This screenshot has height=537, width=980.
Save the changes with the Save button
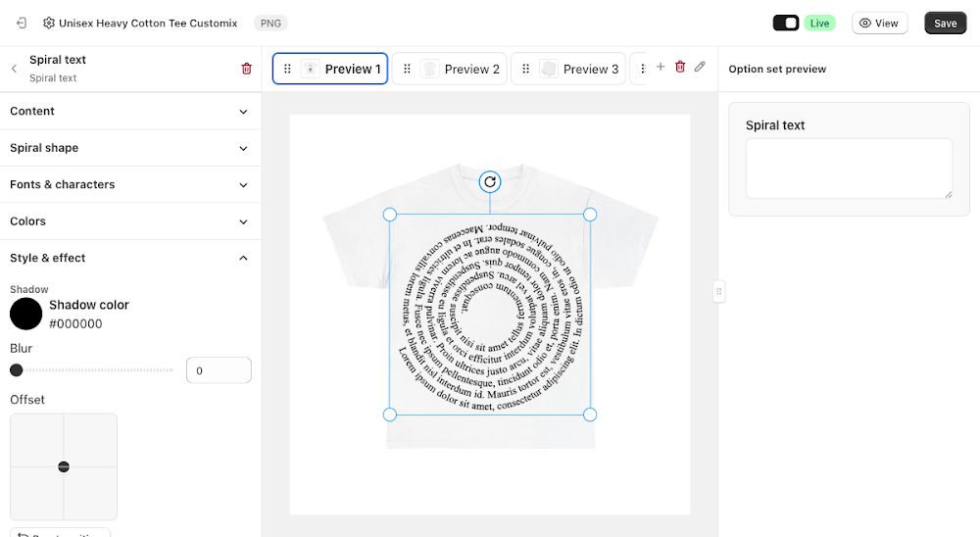945,24
